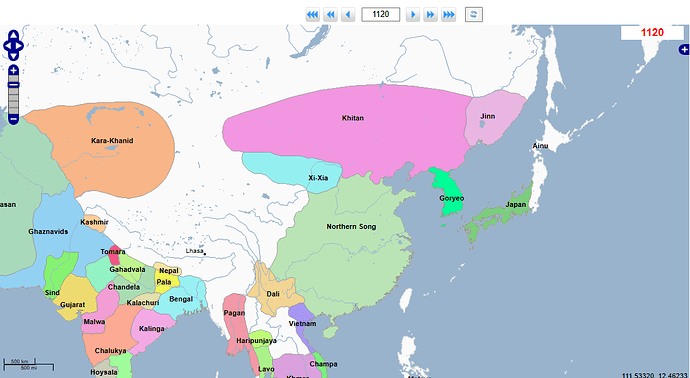Select the Northern Song territory

click(351, 227)
